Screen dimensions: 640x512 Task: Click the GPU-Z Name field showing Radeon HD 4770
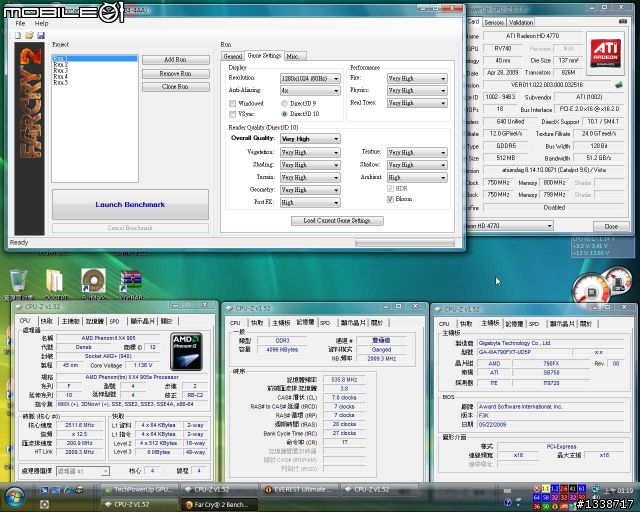pos(532,36)
